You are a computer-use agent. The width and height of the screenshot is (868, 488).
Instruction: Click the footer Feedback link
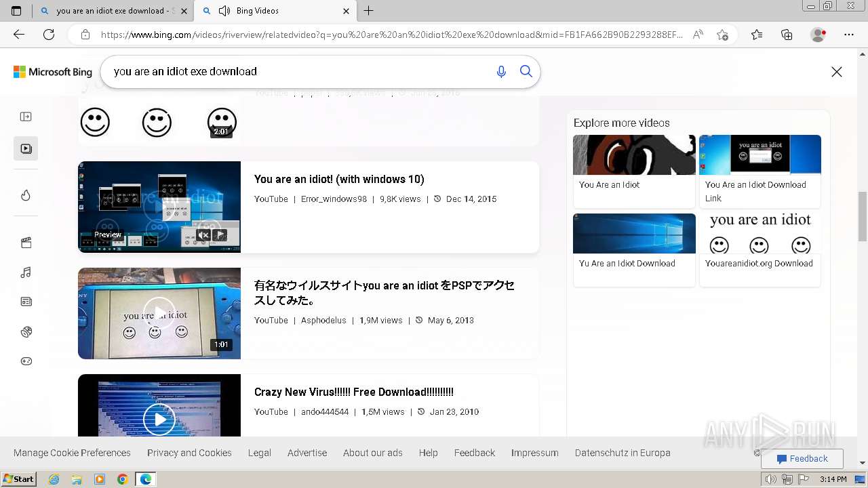click(x=475, y=453)
